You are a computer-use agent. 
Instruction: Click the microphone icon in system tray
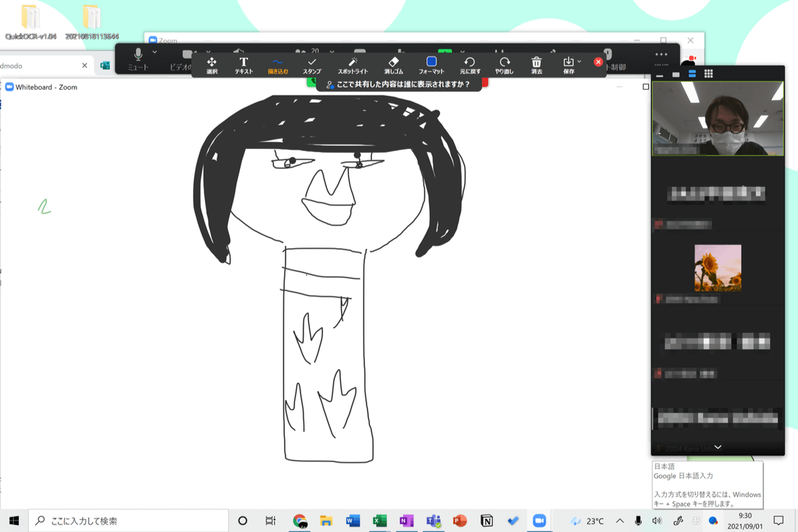638,521
